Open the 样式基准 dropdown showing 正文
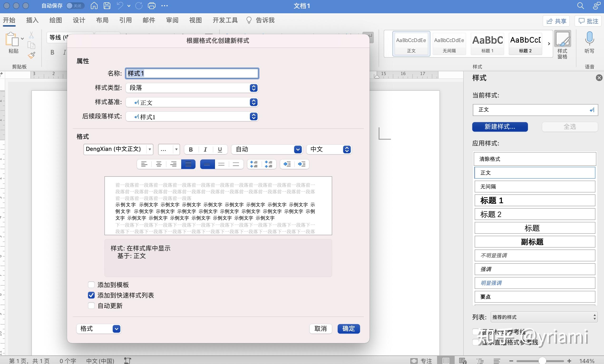This screenshot has width=604, height=364. (x=253, y=102)
